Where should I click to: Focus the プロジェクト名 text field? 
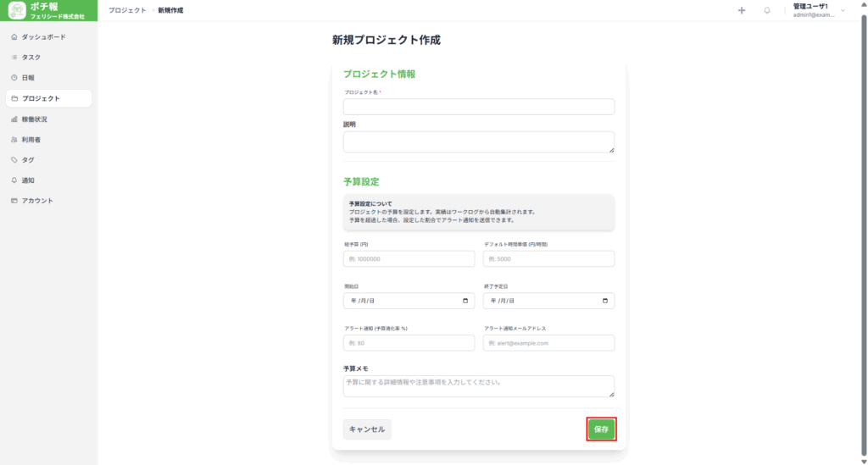click(478, 107)
